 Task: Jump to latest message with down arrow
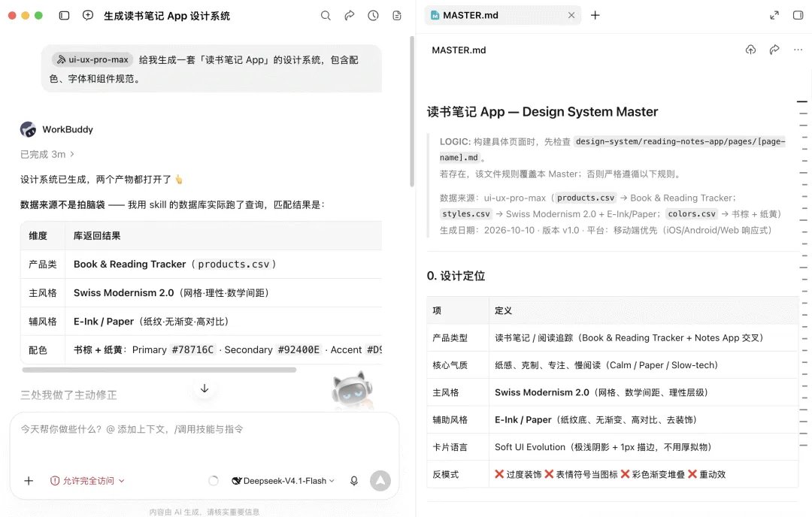click(205, 389)
